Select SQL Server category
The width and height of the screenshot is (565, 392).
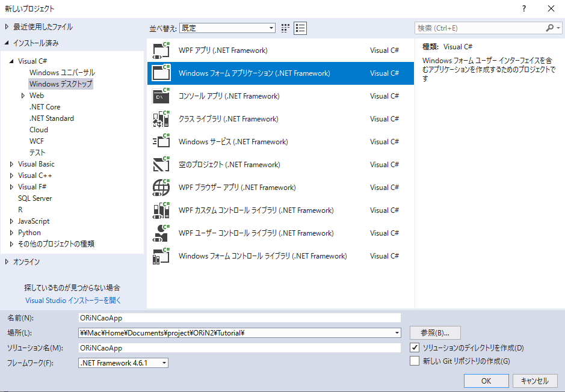35,198
